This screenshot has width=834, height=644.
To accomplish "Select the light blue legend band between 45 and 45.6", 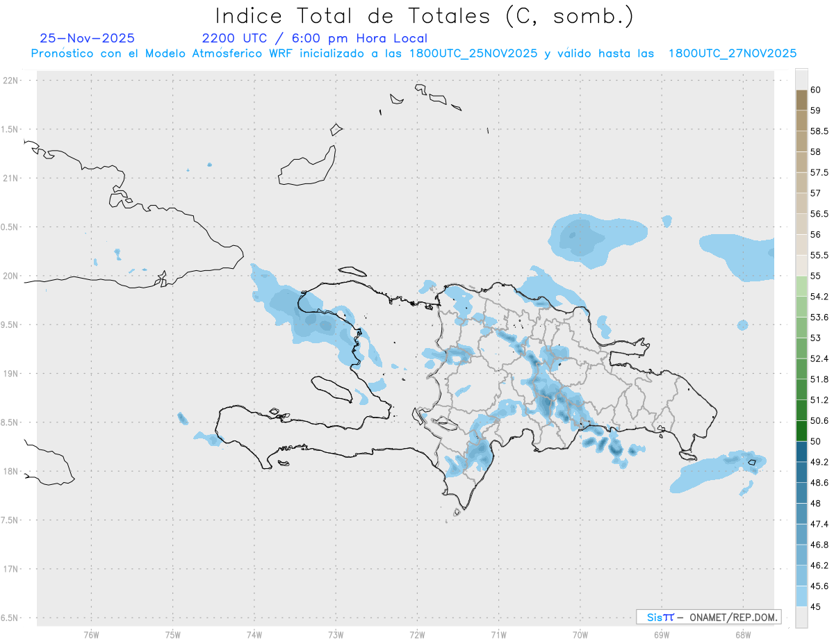I will [x=801, y=597].
